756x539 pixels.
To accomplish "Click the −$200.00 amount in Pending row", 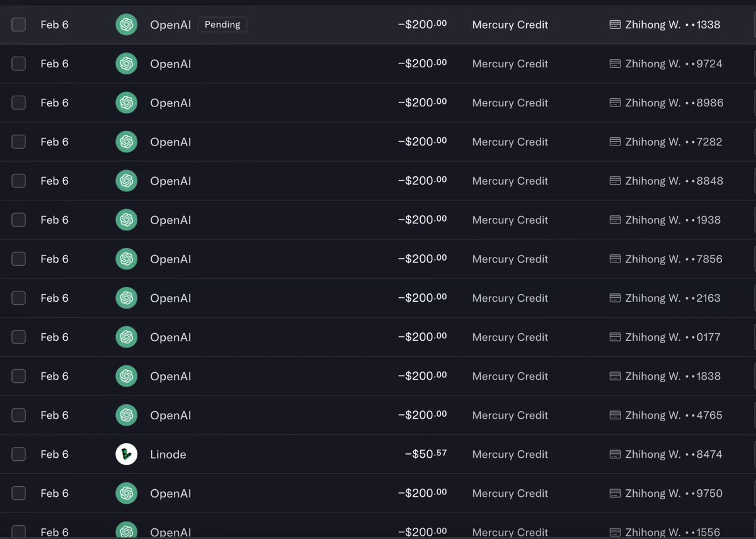I will coord(423,25).
